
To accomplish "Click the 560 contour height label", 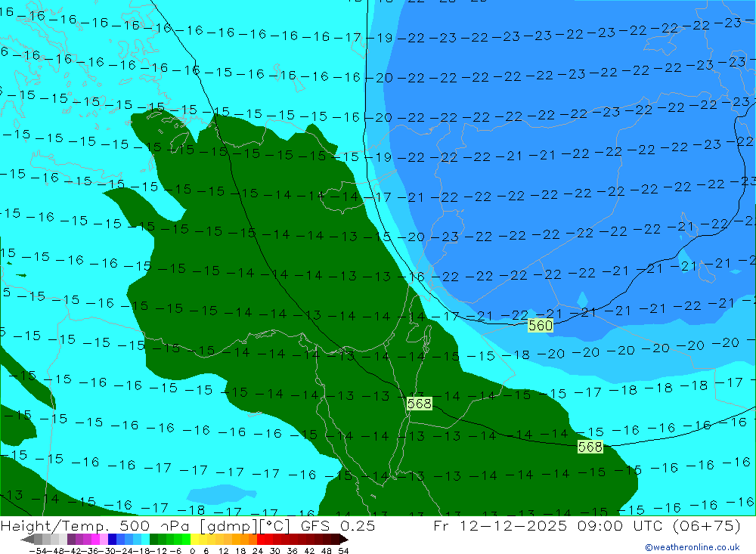I will [x=540, y=326].
